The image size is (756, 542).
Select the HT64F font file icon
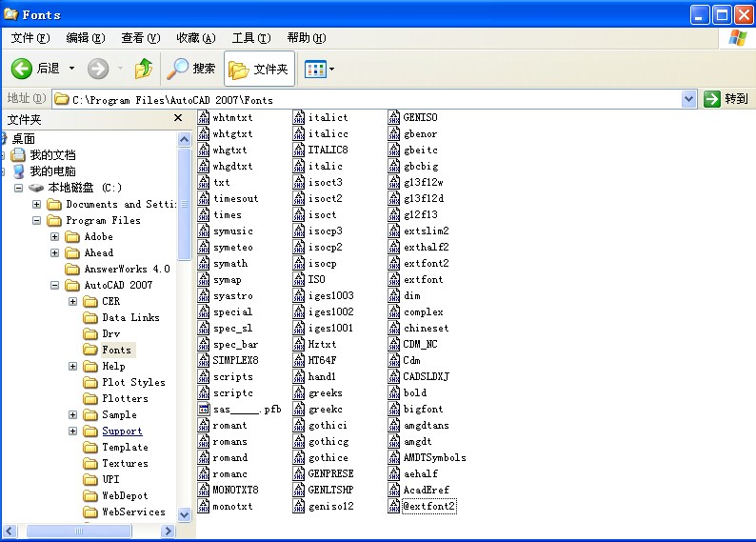(299, 360)
